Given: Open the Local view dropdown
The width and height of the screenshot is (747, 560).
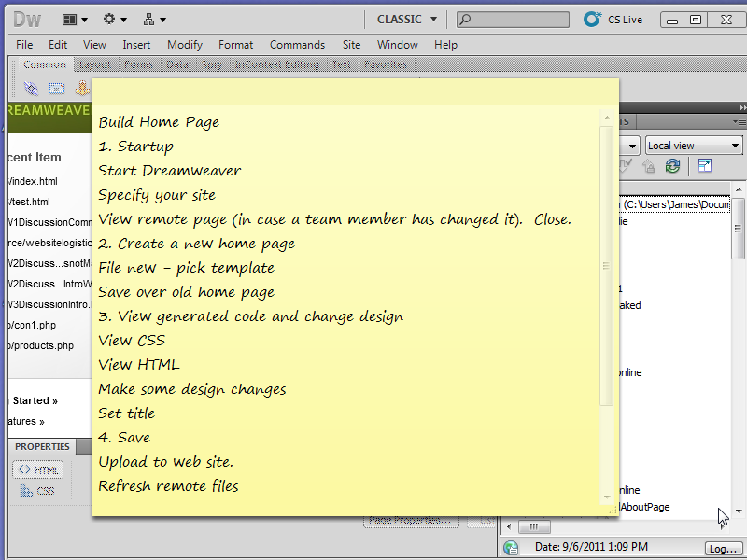Looking at the screenshot, I should pyautogui.click(x=694, y=146).
